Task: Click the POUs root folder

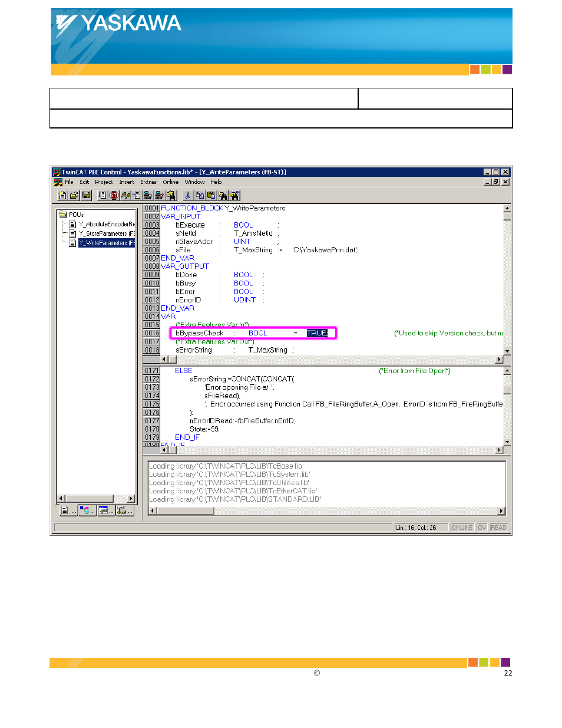Action: [71, 215]
